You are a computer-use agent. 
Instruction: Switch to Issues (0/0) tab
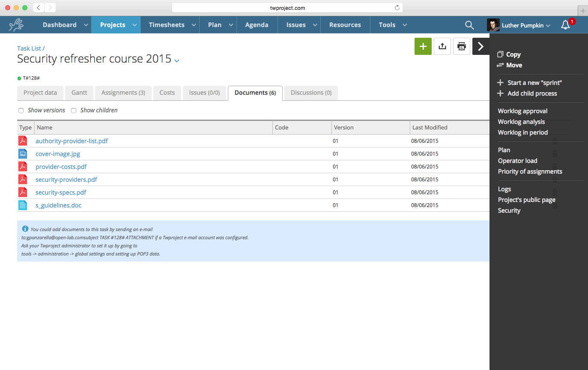click(204, 93)
